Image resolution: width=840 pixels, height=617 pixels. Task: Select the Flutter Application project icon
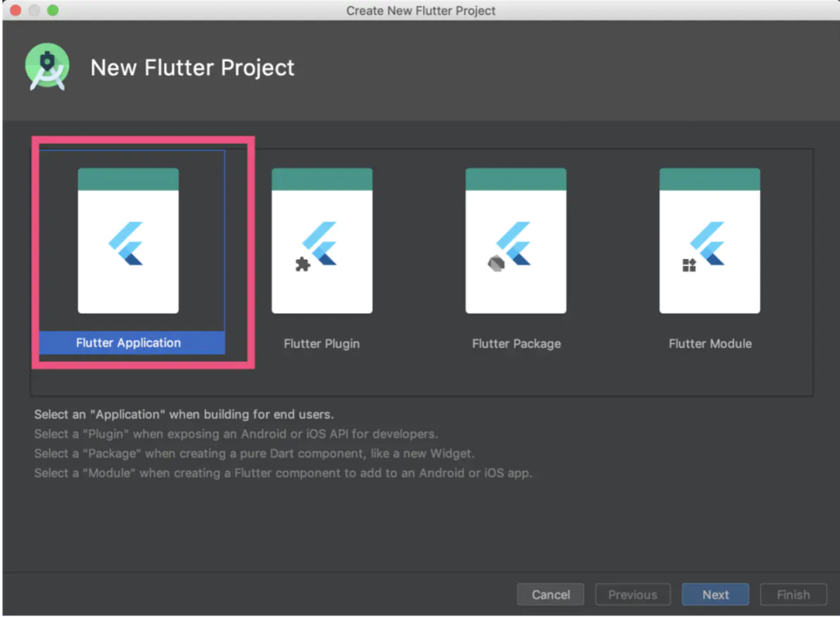click(x=128, y=241)
